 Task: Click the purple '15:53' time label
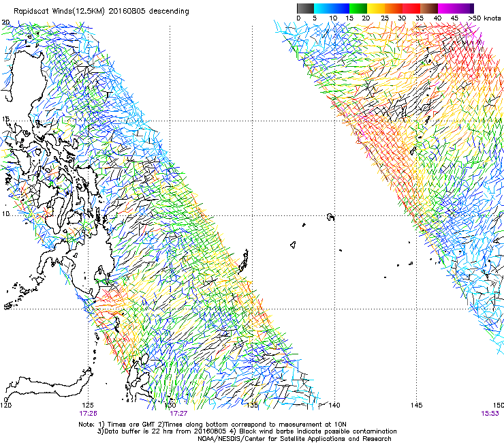(x=490, y=414)
